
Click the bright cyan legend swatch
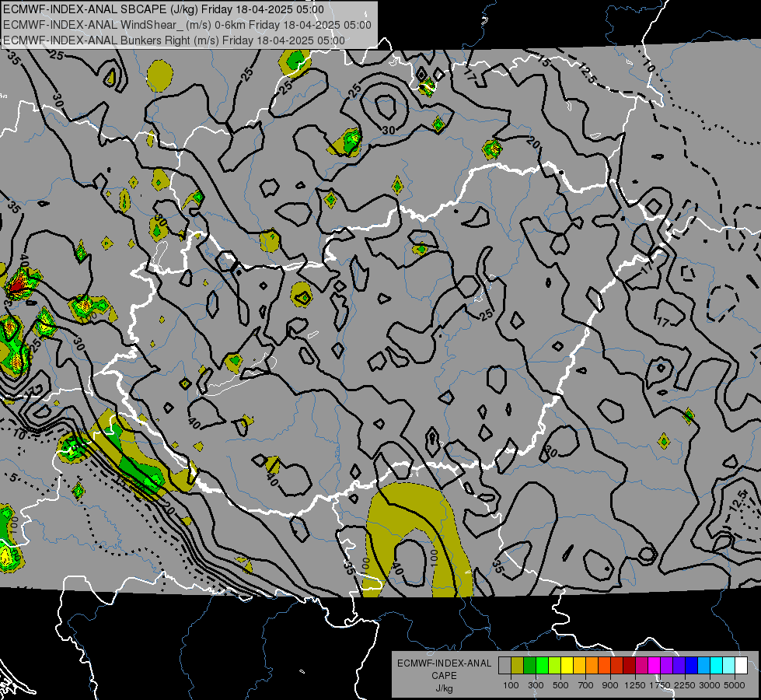pos(716,666)
